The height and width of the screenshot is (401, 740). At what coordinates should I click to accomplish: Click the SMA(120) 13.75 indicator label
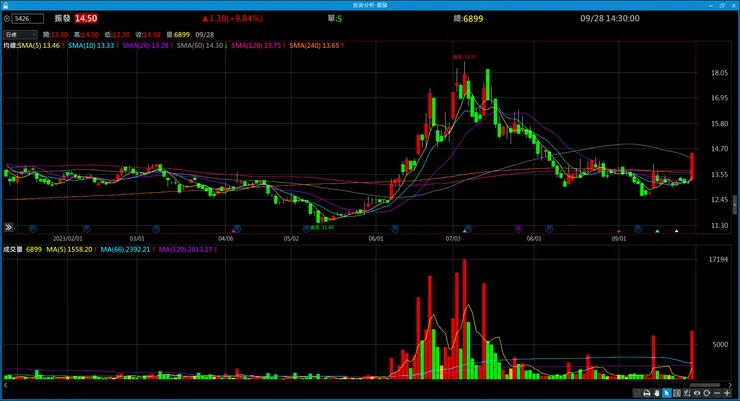tap(258, 46)
